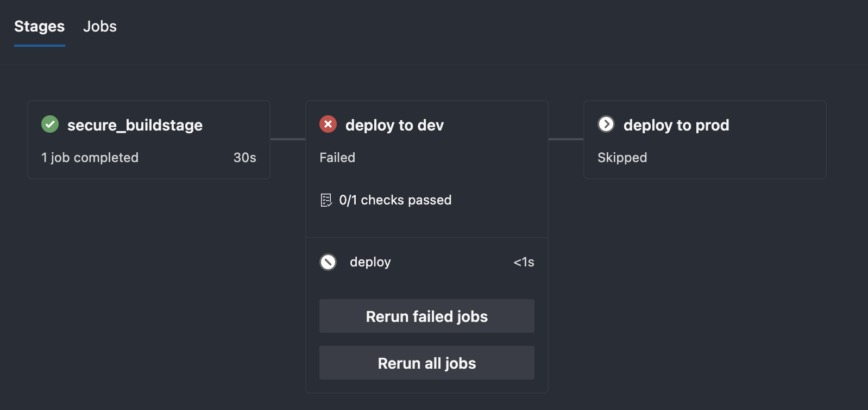Select the Stages tab
The height and width of the screenshot is (410, 868).
[x=39, y=27]
